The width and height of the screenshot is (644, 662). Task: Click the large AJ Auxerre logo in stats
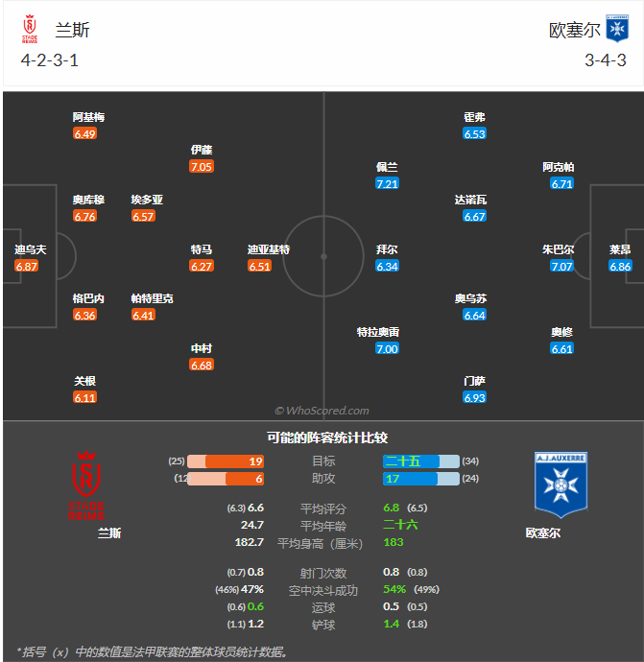tap(561, 485)
